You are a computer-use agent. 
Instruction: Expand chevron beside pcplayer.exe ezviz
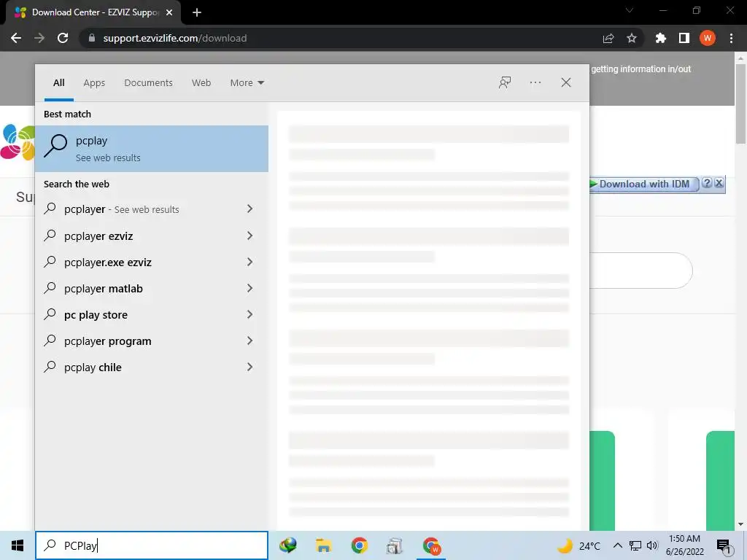click(249, 262)
